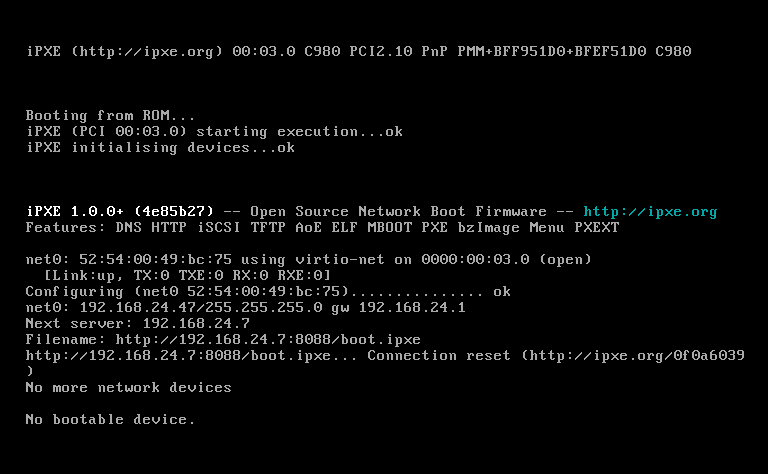The width and height of the screenshot is (768, 474).
Task: Click the 'No more network devices' line
Action: (128, 387)
